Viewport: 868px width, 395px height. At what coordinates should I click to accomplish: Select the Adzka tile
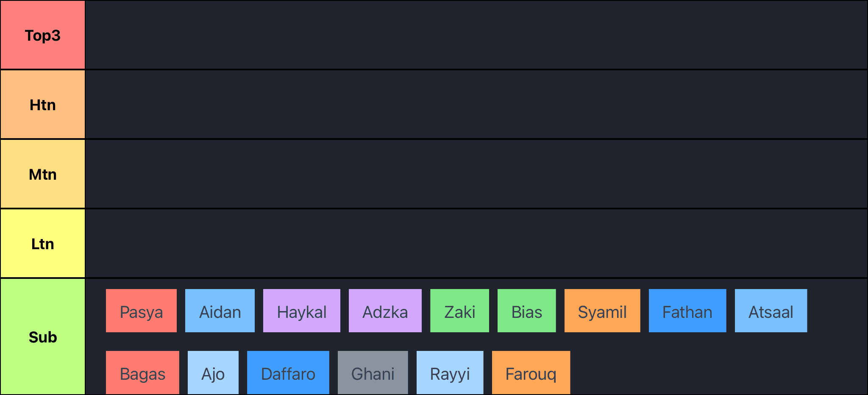point(385,311)
